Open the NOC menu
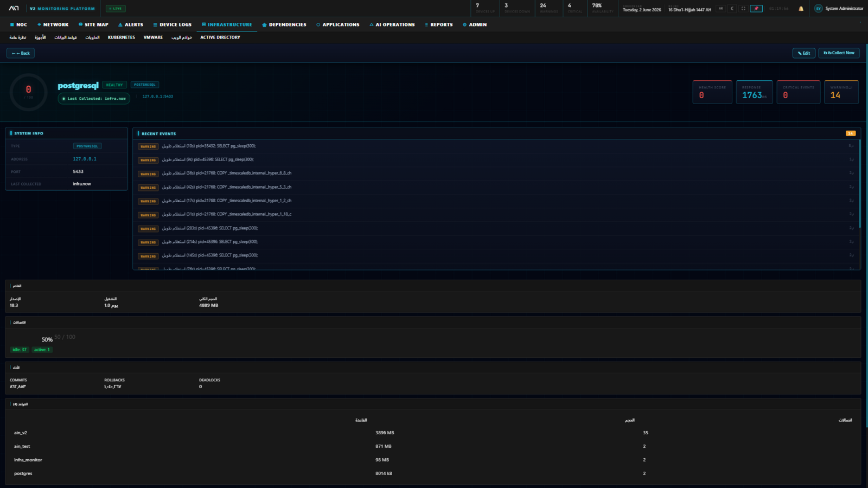 click(18, 24)
